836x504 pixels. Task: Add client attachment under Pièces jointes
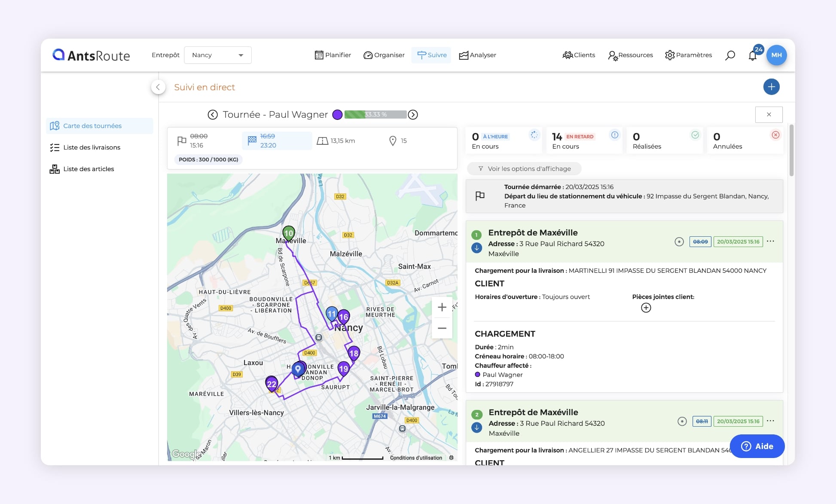point(646,308)
